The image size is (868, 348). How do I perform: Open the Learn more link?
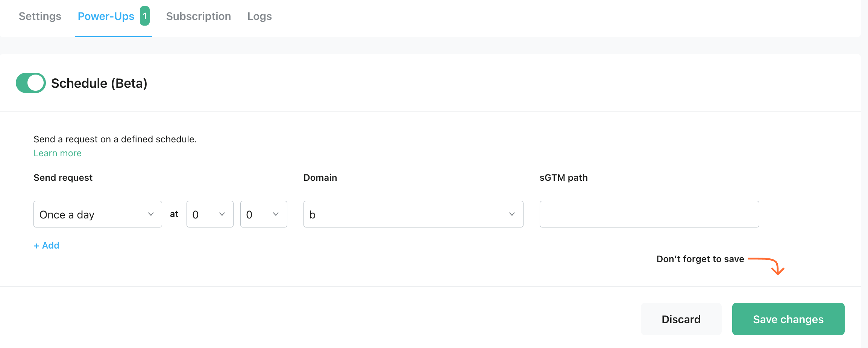click(58, 153)
